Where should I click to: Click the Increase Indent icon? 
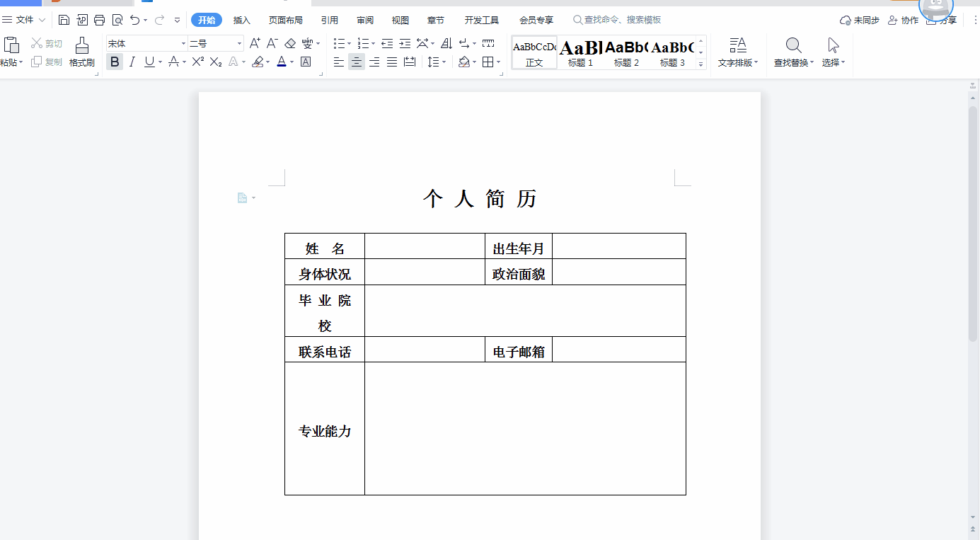(x=405, y=44)
